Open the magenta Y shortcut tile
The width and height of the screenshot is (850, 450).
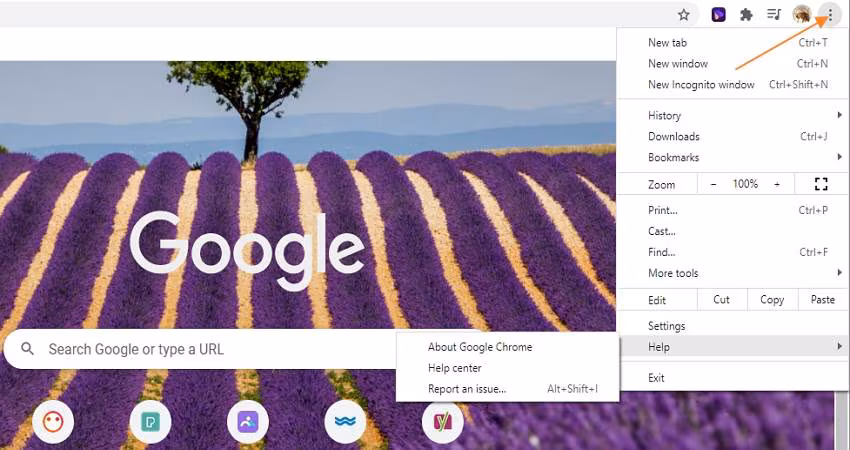click(442, 421)
